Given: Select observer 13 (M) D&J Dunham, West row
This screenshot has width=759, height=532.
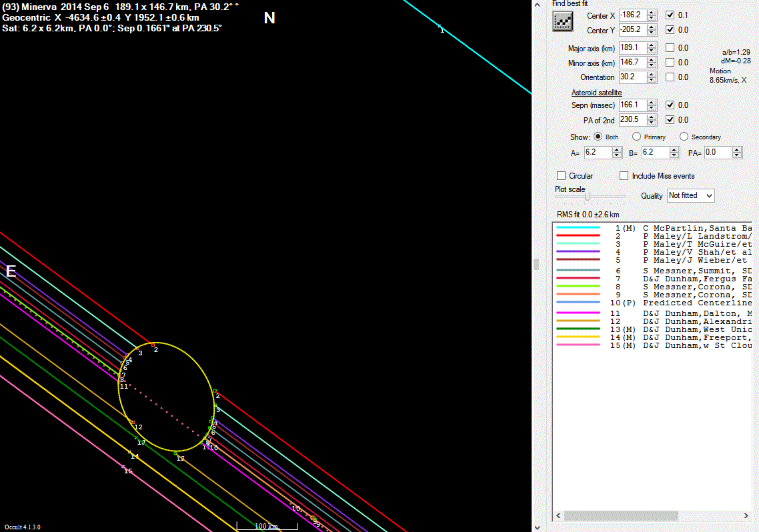Looking at the screenshot, I should coord(654,329).
